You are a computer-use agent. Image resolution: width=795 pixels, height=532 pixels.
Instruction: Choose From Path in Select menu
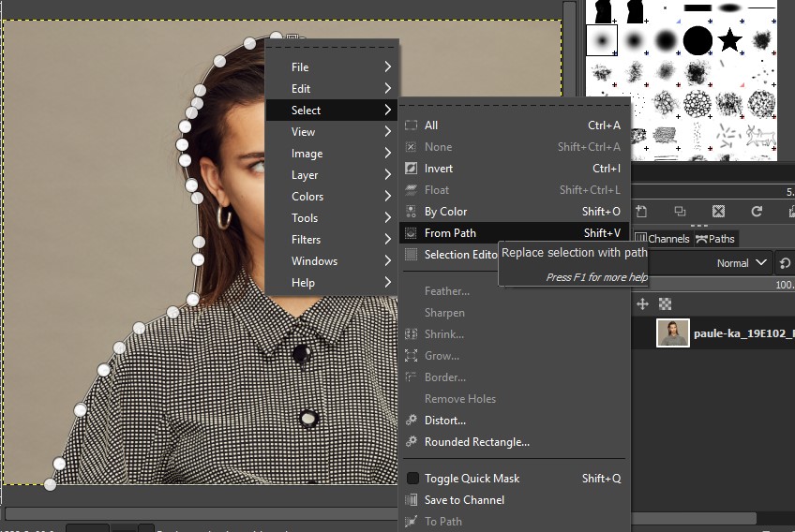point(450,233)
